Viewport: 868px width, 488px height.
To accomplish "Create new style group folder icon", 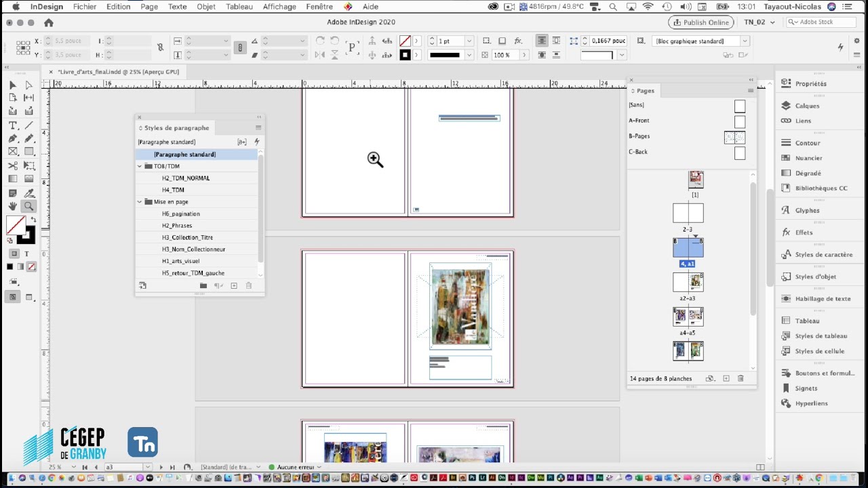I will [203, 286].
